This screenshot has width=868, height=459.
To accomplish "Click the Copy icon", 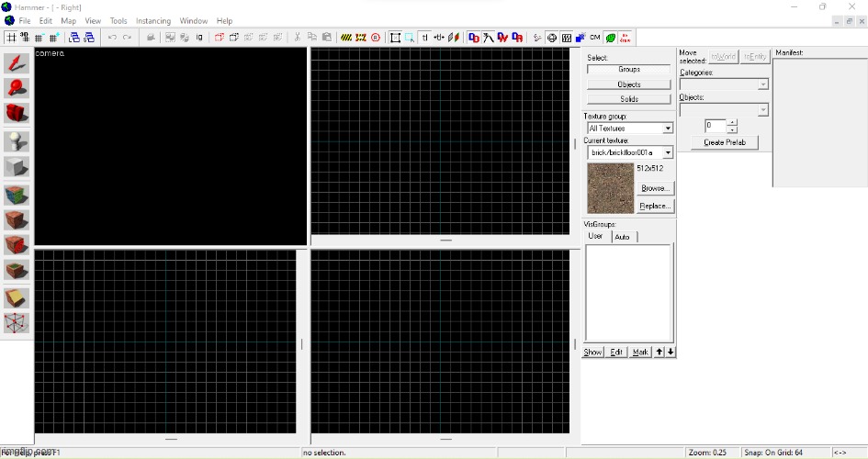I will coord(312,38).
